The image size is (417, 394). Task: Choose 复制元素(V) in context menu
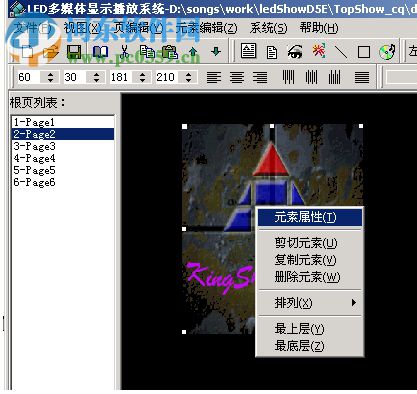click(x=310, y=260)
